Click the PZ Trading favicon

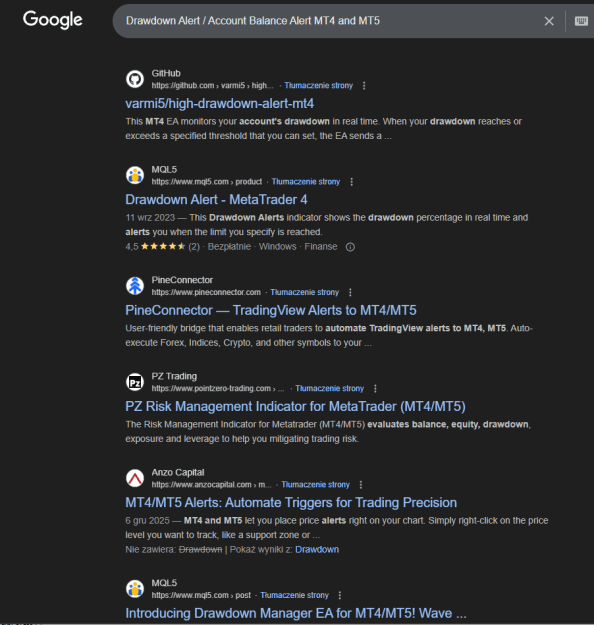tap(135, 382)
